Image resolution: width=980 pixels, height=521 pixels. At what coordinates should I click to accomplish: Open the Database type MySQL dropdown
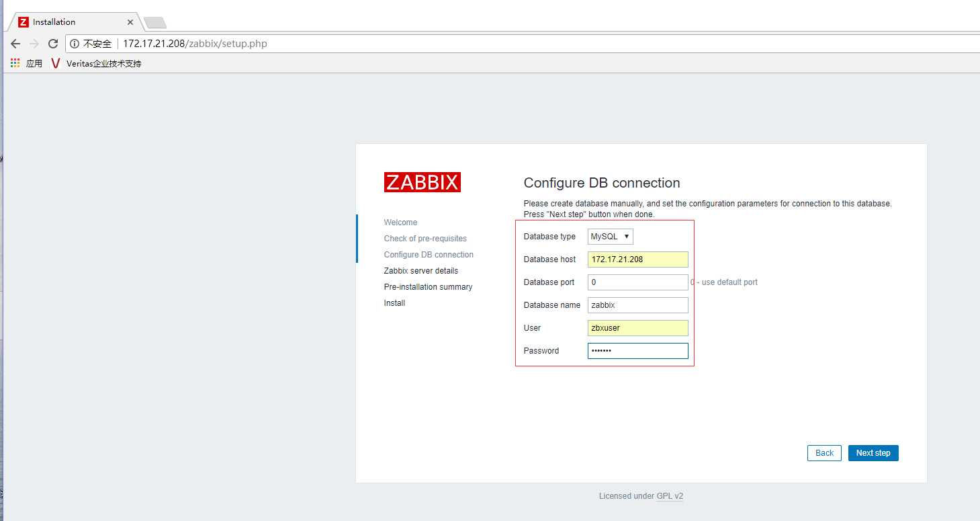[611, 237]
